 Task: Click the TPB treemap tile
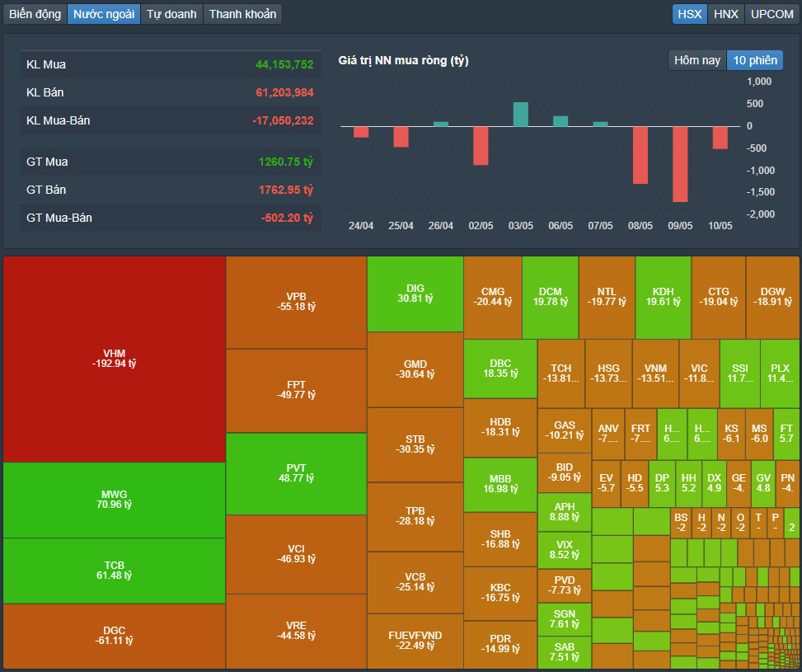point(415,516)
